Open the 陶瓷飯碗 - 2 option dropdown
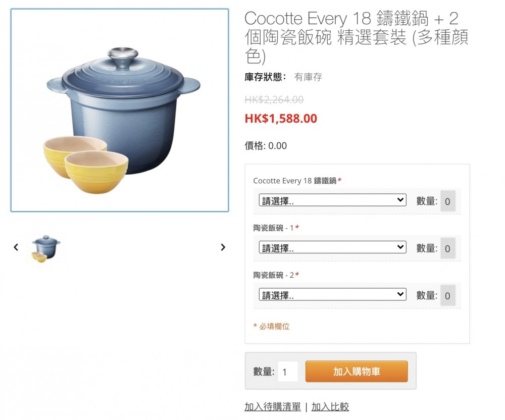Viewport: 505px width, 420px height. 332,294
